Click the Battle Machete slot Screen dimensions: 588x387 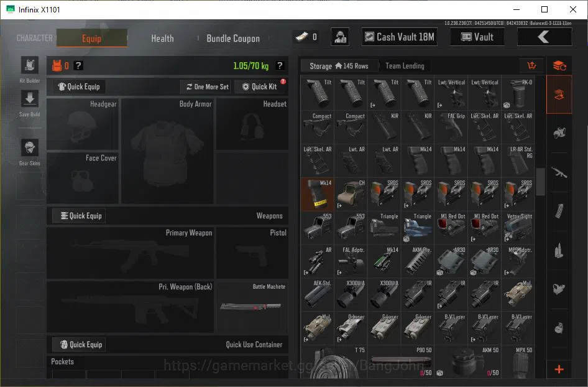tap(252, 307)
